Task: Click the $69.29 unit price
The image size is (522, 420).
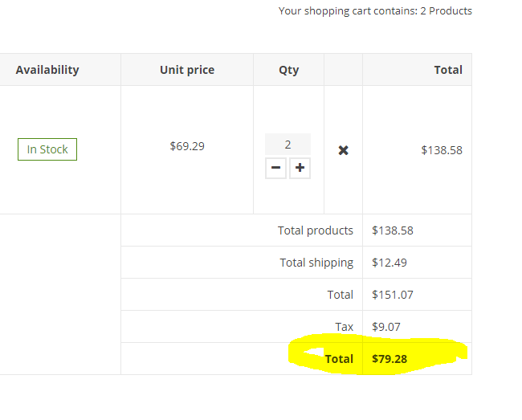Action: tap(187, 146)
